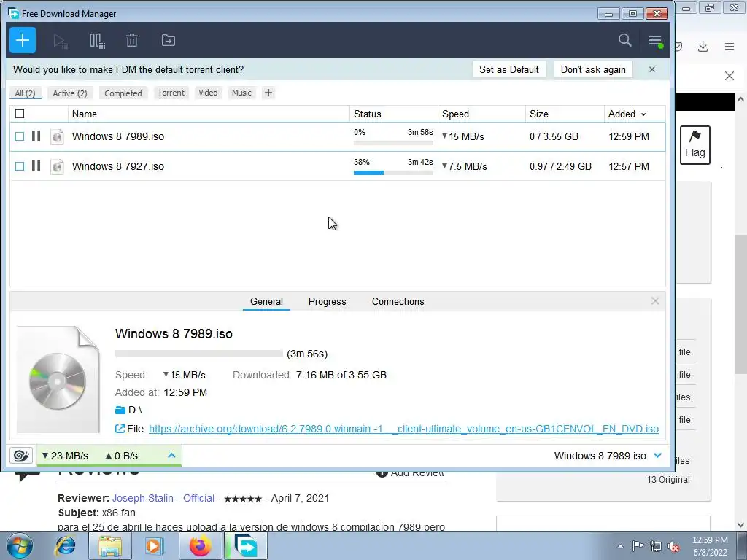Open Windows Media Player from the taskbar
This screenshot has width=747, height=560.
pyautogui.click(x=155, y=545)
